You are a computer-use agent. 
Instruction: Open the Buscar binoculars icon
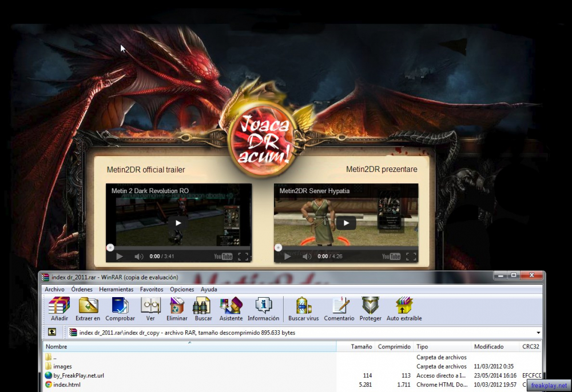pyautogui.click(x=203, y=308)
